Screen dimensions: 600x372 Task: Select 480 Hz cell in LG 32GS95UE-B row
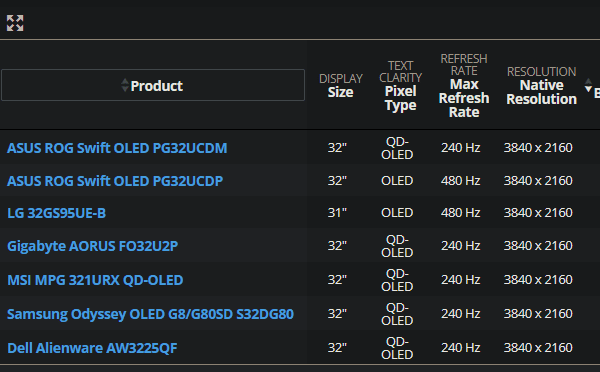click(460, 213)
